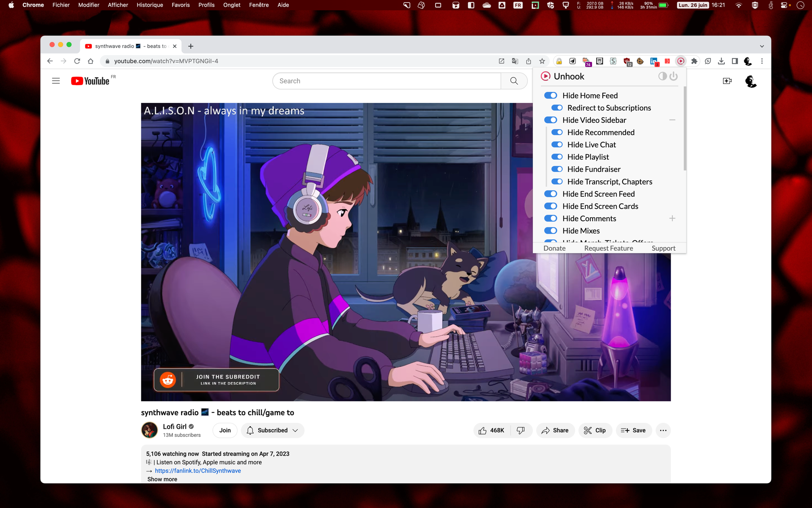
Task: Collapse the Hide Video Sidebar options
Action: [672, 120]
